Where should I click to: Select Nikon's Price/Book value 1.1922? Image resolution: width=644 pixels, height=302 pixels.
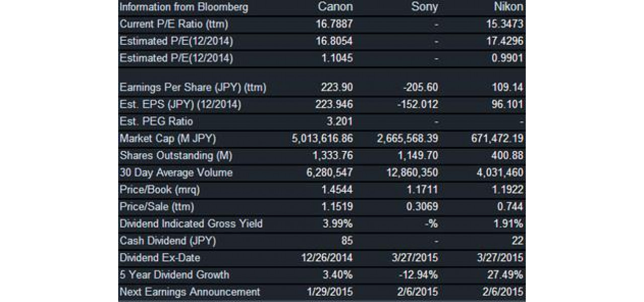509,190
